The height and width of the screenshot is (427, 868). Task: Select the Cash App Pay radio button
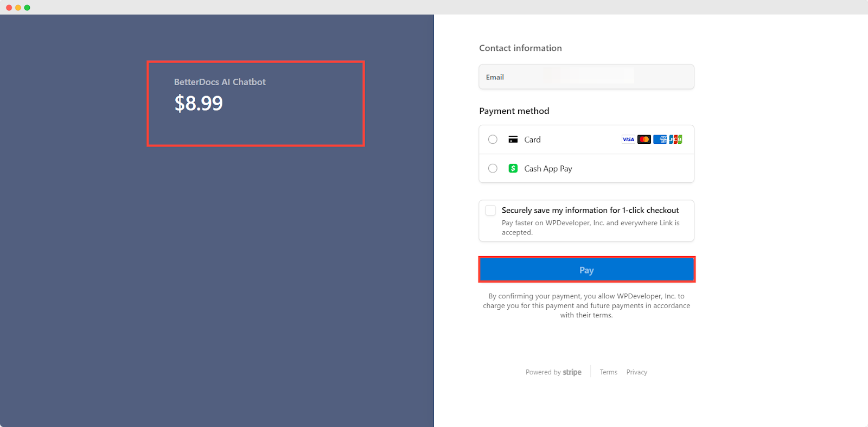coord(493,168)
